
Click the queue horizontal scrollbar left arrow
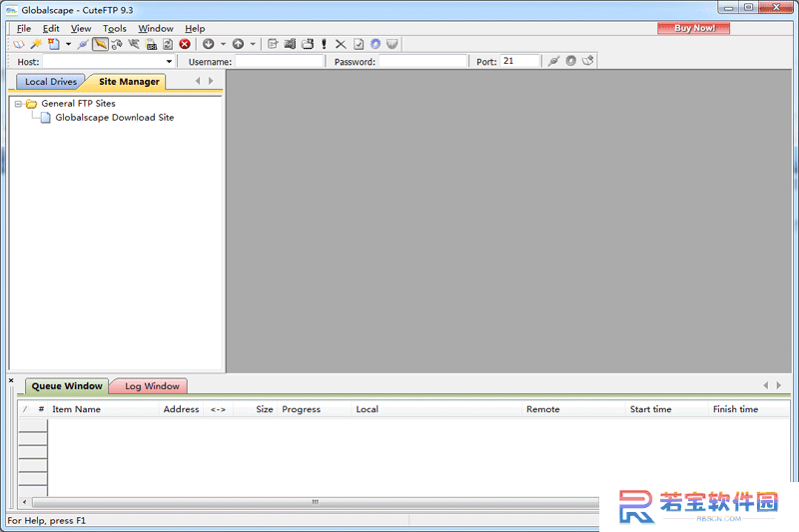click(x=24, y=502)
